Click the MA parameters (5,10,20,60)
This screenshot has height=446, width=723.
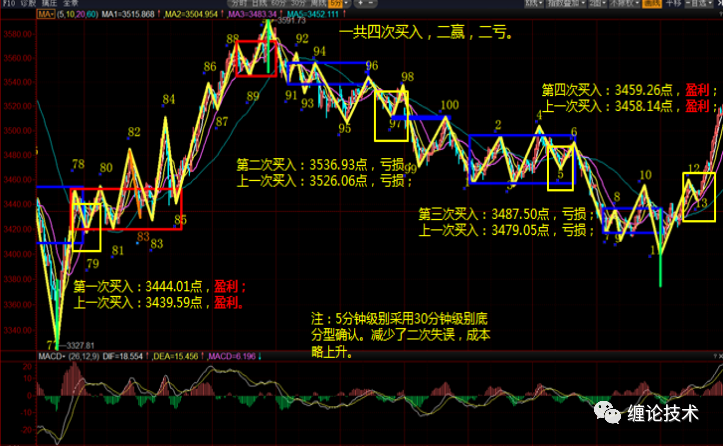(77, 14)
